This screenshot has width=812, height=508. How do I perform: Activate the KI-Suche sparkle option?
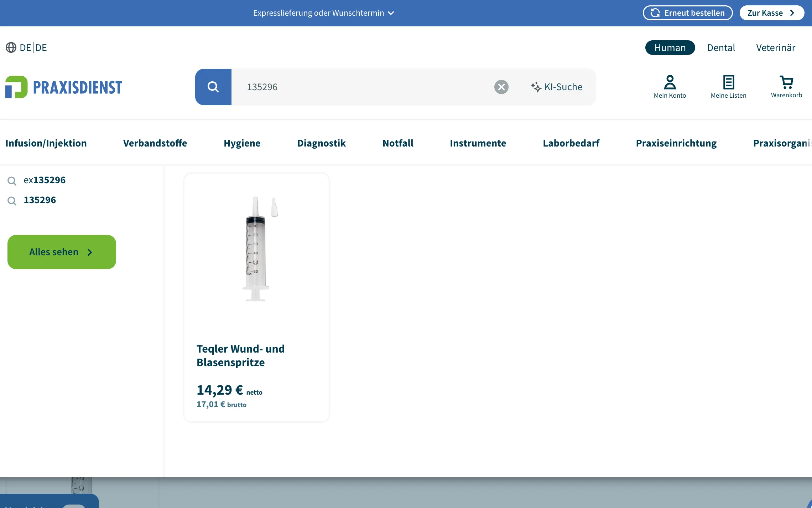(557, 87)
